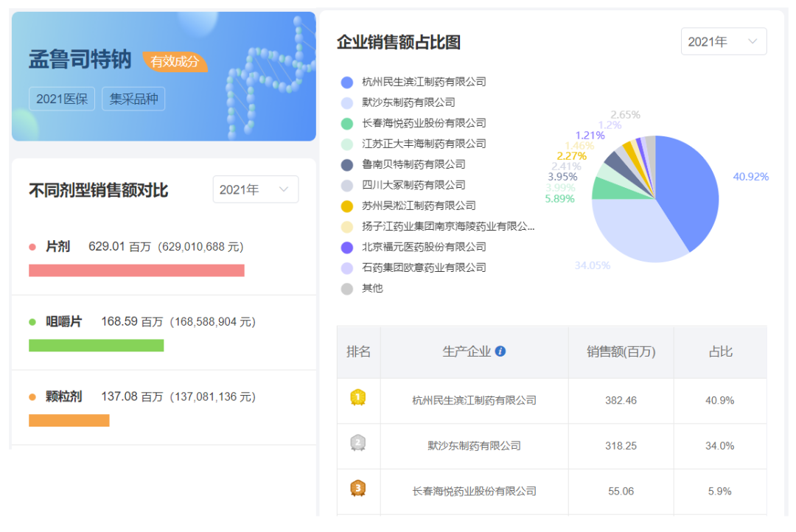The width and height of the screenshot is (796, 532).
Task: Click the 137.08 百万 amount text
Action: pyautogui.click(x=132, y=397)
